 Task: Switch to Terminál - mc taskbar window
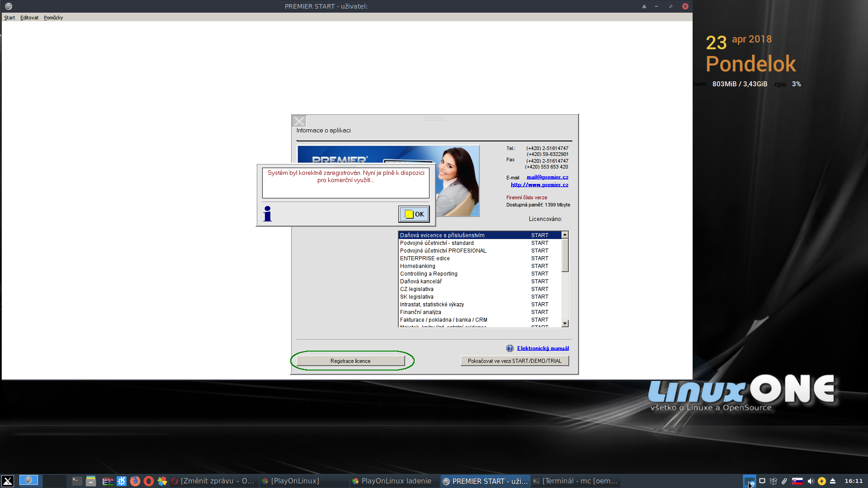point(575,481)
